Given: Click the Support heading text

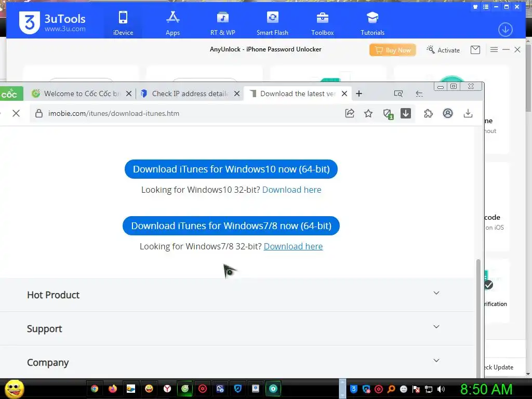Looking at the screenshot, I should point(45,329).
